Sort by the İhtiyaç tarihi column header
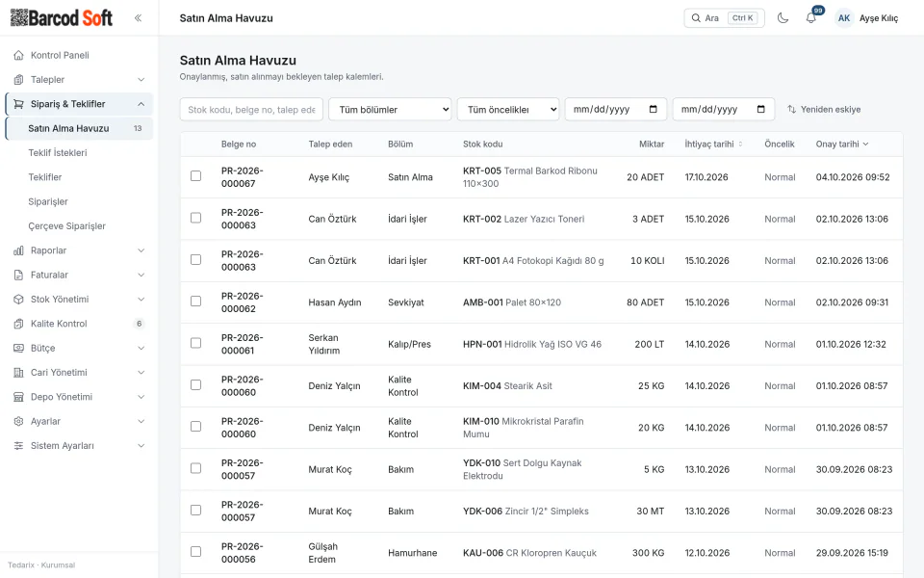This screenshot has width=924, height=578. [x=713, y=144]
